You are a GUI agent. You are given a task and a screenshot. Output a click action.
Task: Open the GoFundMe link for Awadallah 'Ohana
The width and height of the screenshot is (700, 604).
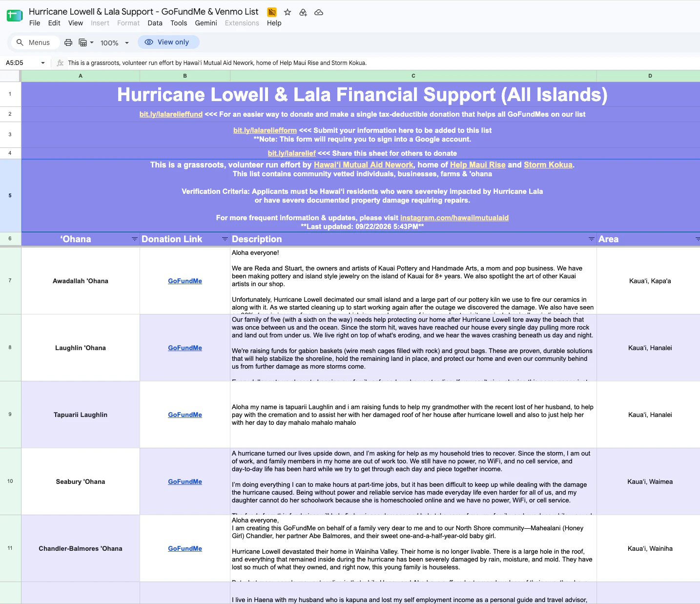pyautogui.click(x=185, y=281)
